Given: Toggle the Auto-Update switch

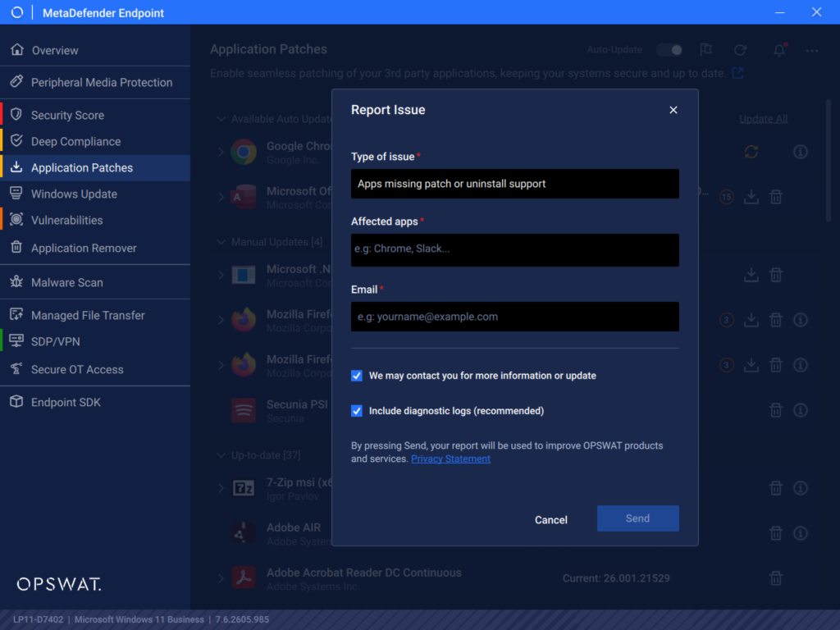Looking at the screenshot, I should (x=669, y=50).
